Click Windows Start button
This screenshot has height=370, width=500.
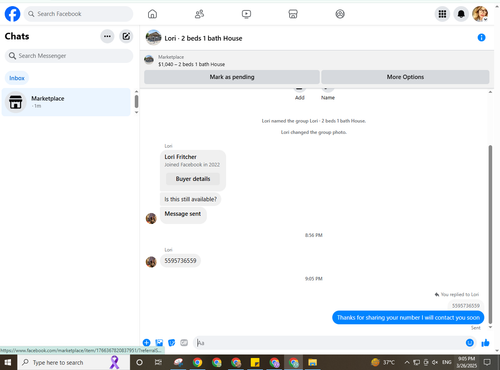pyautogui.click(x=8, y=362)
